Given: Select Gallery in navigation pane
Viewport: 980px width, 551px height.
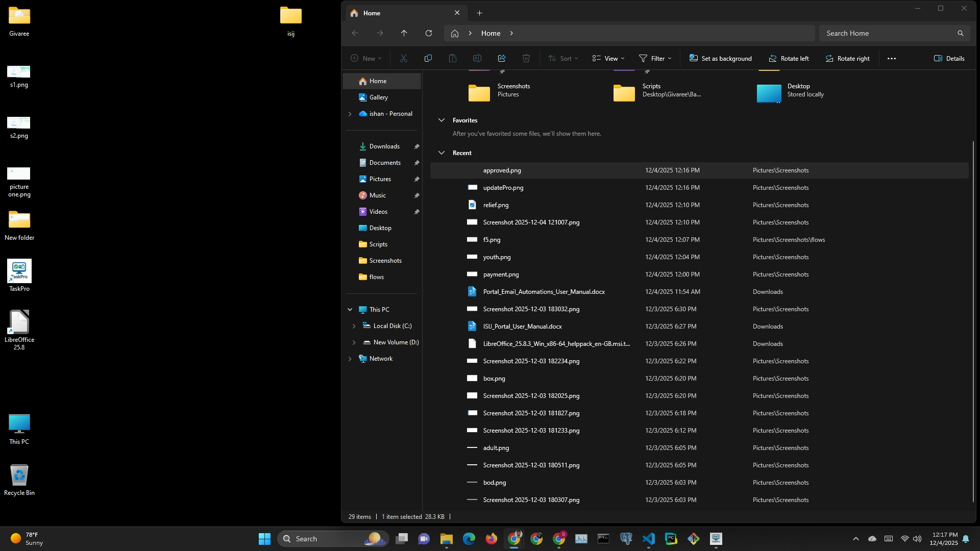Looking at the screenshot, I should pyautogui.click(x=378, y=97).
